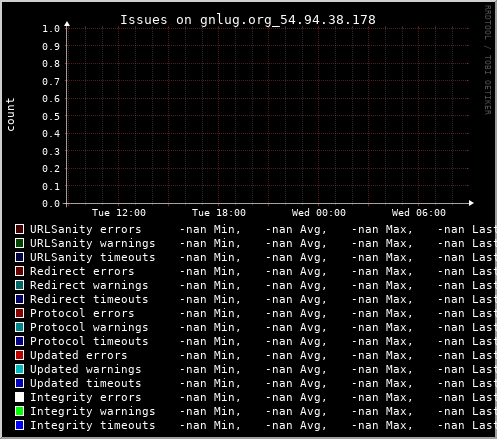This screenshot has height=439, width=497.
Task: Click the 0.5 y-axis tick label
Action: (51, 116)
